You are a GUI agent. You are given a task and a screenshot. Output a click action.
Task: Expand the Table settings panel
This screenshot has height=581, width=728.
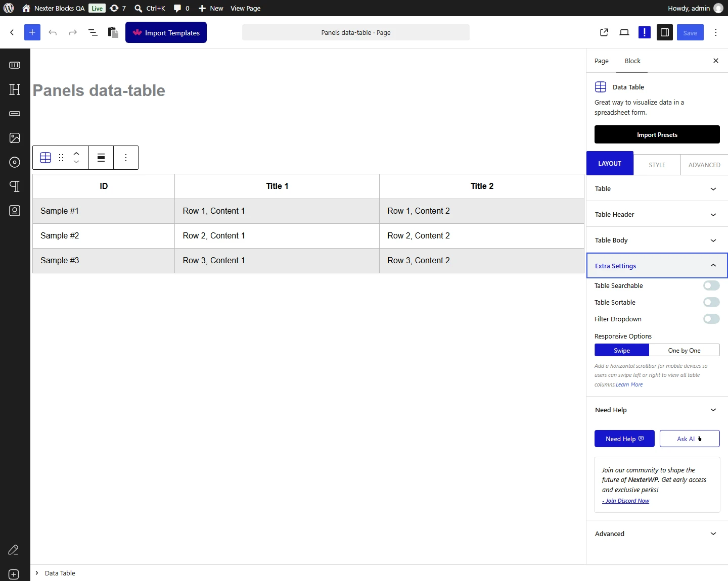coord(657,188)
